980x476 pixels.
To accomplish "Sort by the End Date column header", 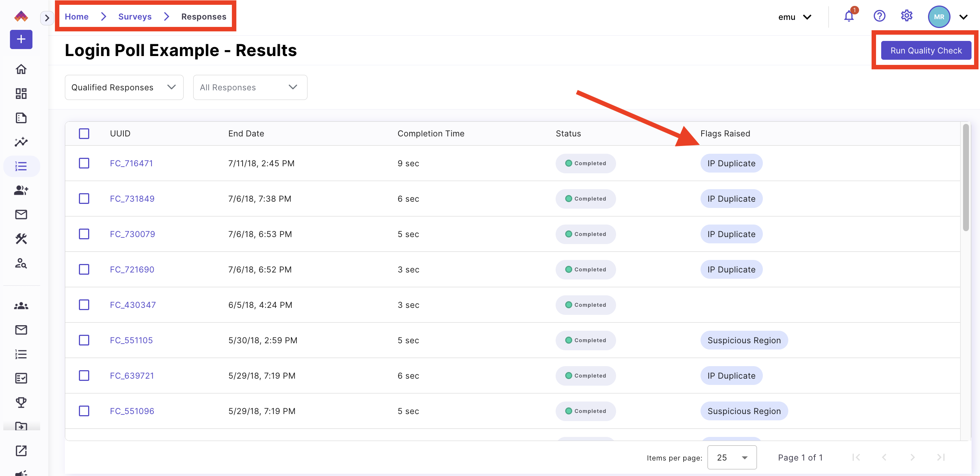I will click(246, 133).
